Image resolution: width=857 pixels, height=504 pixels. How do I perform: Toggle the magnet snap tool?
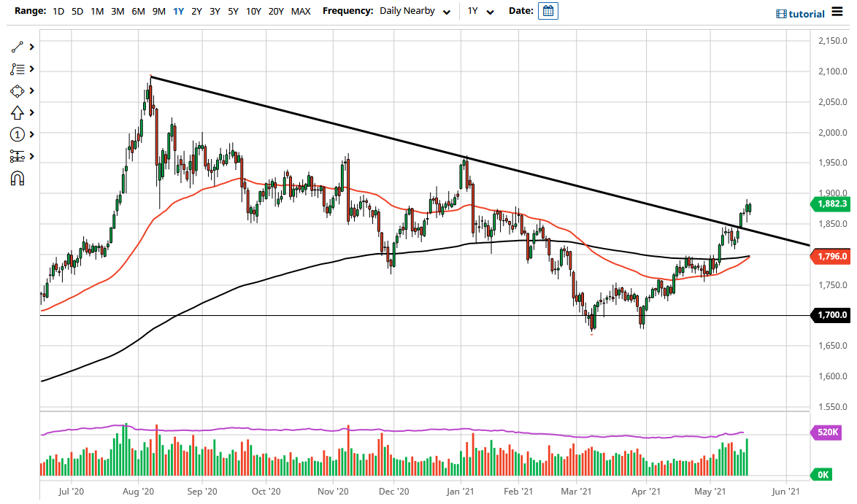tap(17, 179)
